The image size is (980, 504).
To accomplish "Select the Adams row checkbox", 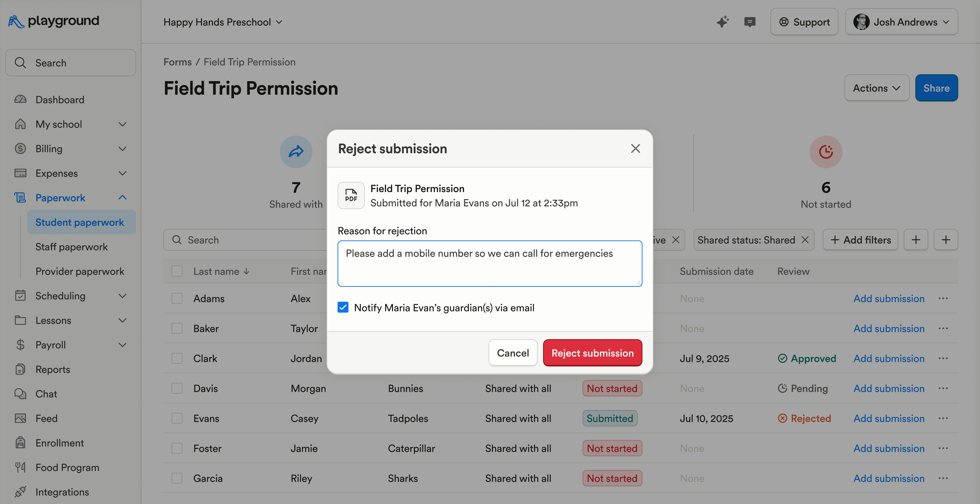I will click(x=177, y=299).
